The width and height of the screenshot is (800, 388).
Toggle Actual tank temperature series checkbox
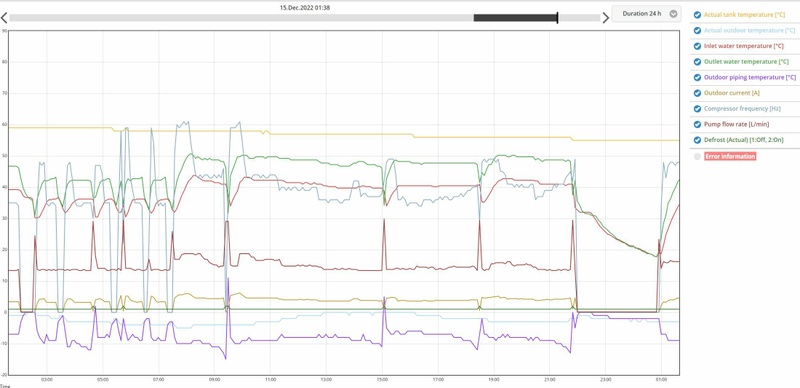pyautogui.click(x=697, y=15)
